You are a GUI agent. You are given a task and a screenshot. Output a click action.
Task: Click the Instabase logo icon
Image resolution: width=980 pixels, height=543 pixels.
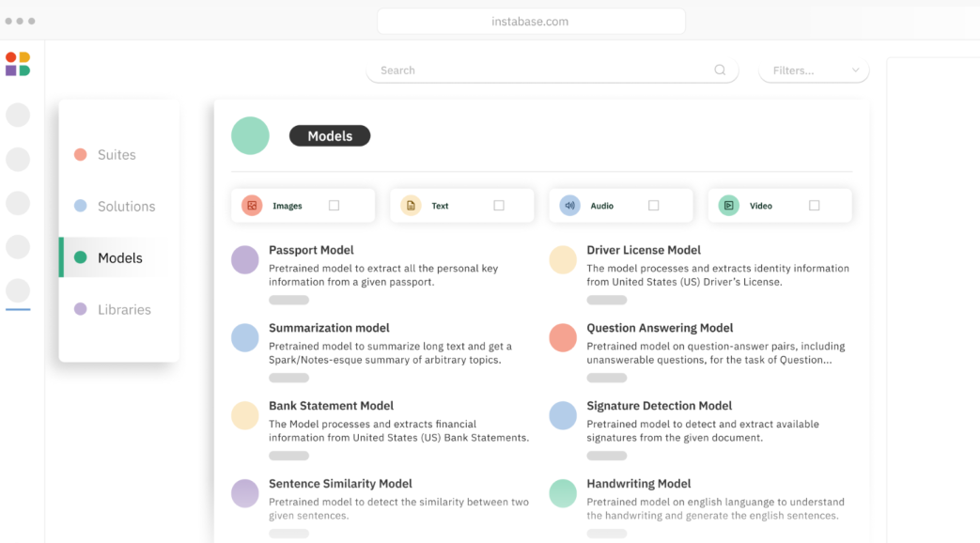click(x=18, y=64)
